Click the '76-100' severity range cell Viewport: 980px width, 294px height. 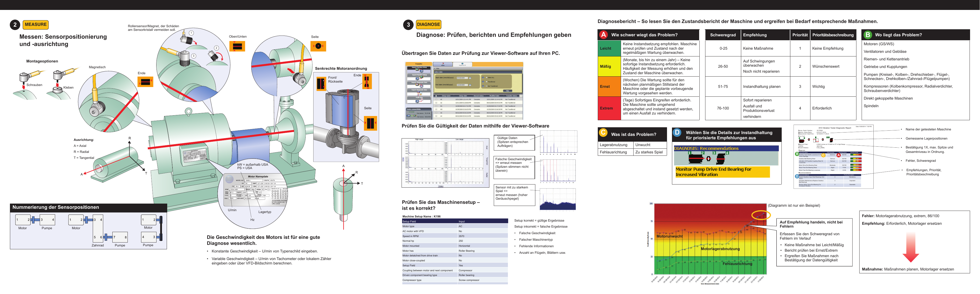[x=723, y=108]
